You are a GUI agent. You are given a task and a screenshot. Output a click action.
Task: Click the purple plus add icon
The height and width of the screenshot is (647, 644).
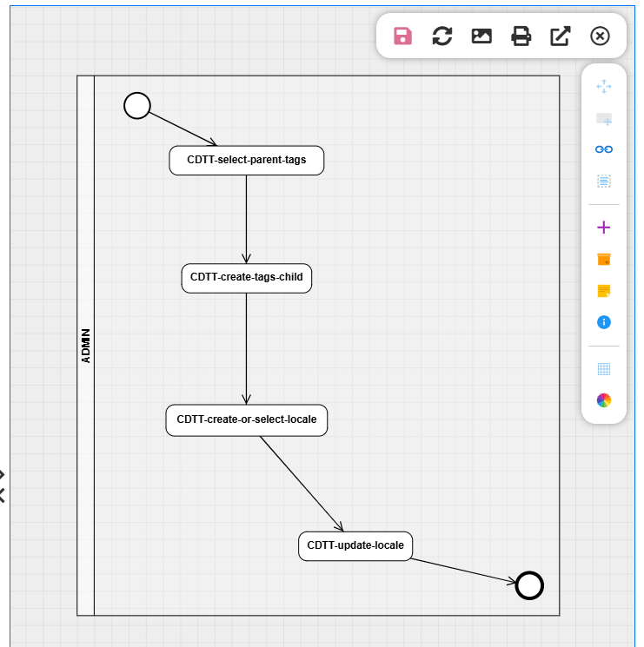pos(604,228)
